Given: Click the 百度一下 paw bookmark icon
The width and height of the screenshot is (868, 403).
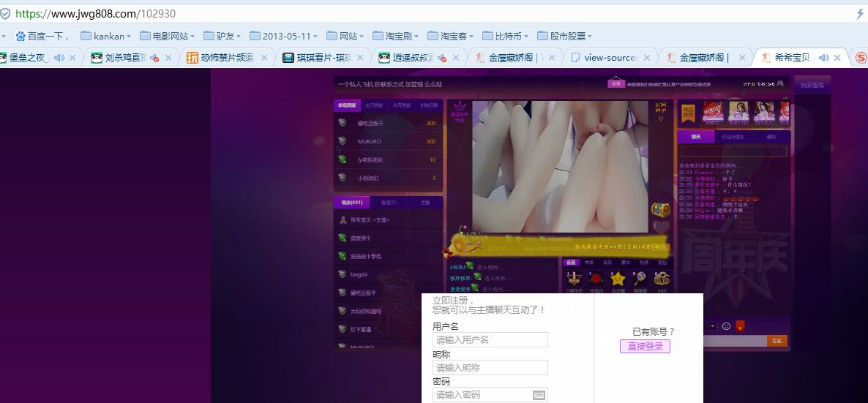Looking at the screenshot, I should point(20,36).
